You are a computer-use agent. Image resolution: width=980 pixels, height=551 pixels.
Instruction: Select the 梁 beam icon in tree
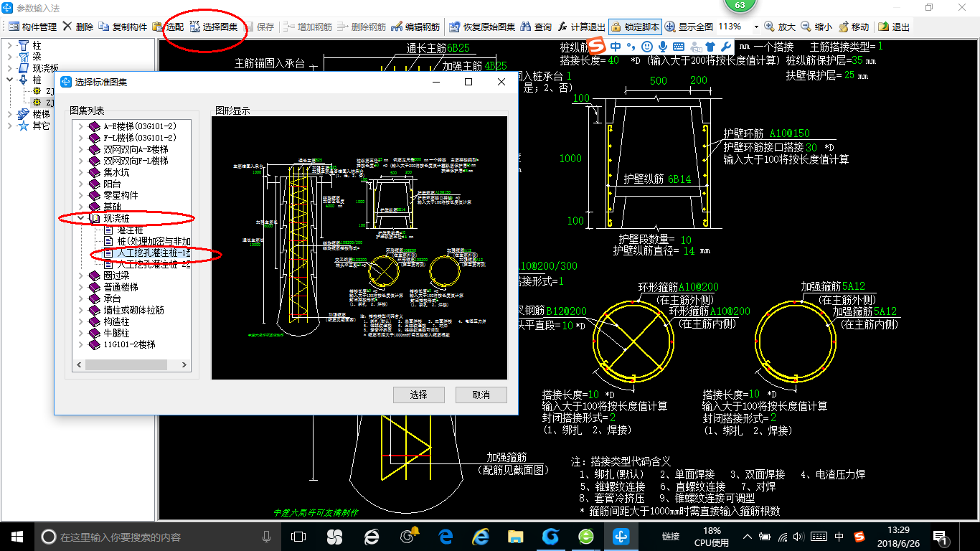coord(24,57)
